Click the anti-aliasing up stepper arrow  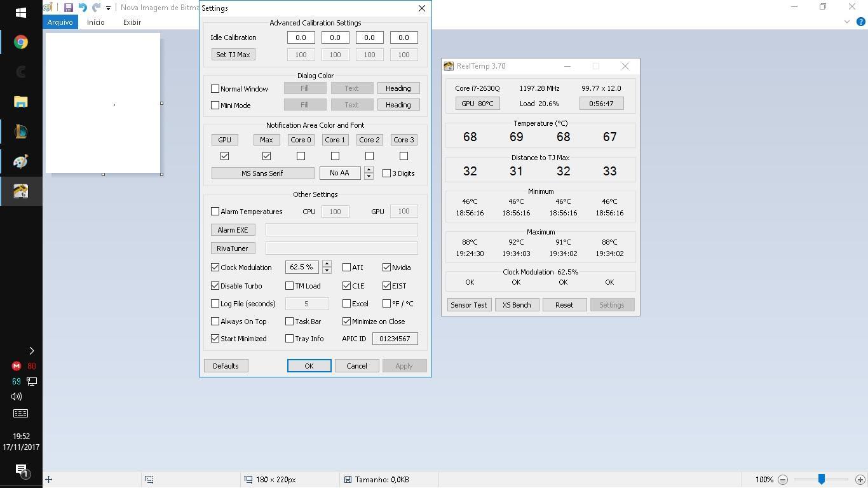(369, 170)
